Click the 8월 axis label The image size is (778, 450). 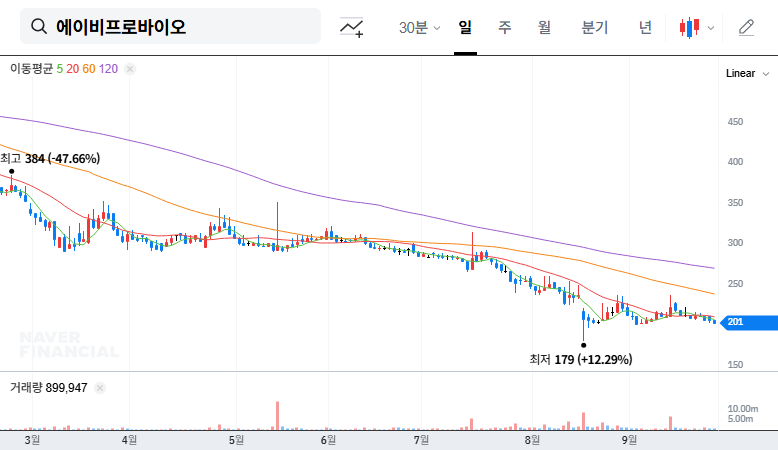click(x=532, y=440)
